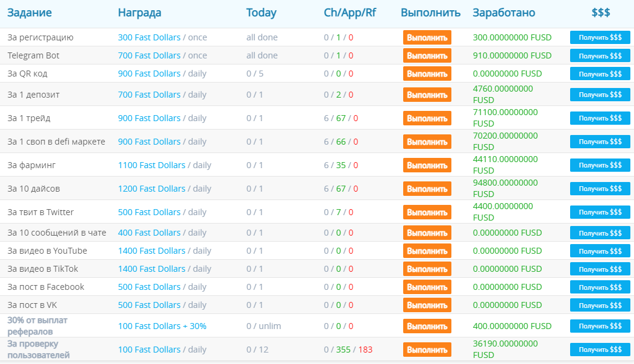Viewport: 634px width, 364px height.
Task: Click Получить $$$ for За 1 депозит
Action: pos(600,95)
